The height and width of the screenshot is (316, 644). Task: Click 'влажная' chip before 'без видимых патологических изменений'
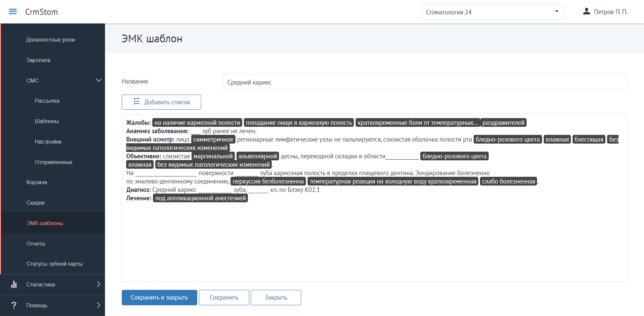coord(140,165)
